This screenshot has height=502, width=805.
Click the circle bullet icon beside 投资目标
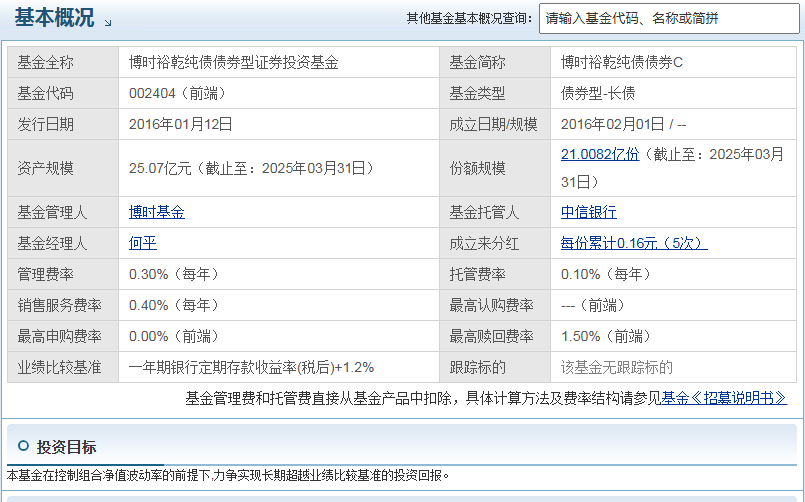point(23,446)
